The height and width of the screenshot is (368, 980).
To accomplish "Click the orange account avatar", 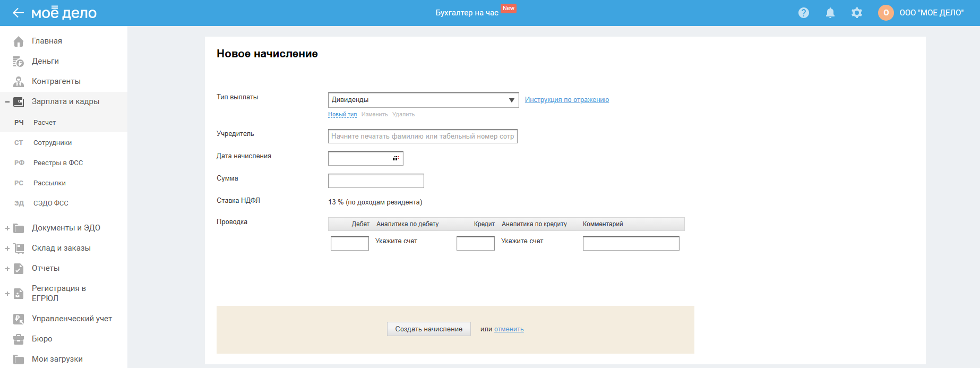I will 886,13.
